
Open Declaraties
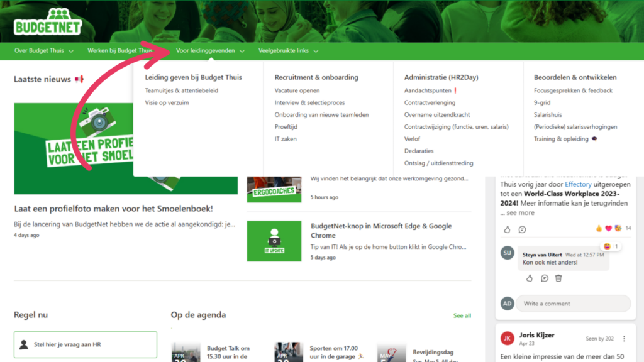pyautogui.click(x=419, y=151)
